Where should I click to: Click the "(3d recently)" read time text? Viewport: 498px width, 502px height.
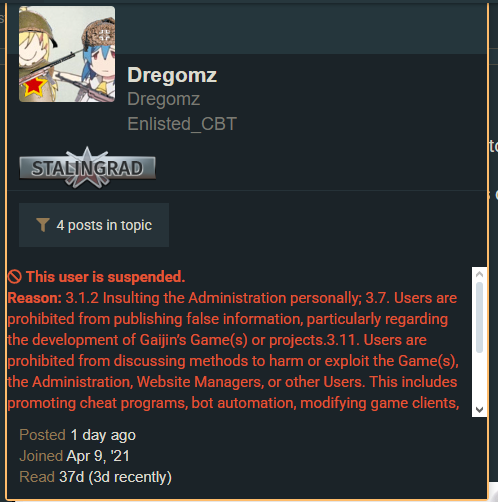click(x=130, y=477)
